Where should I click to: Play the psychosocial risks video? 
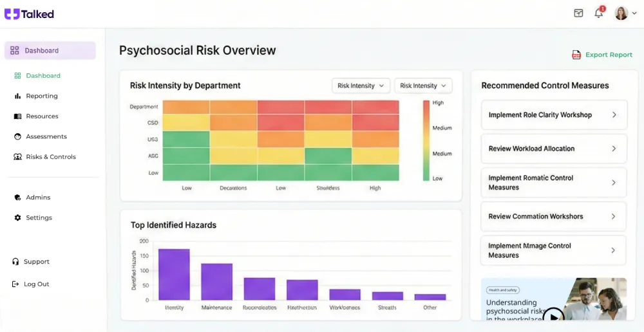[x=553, y=316]
